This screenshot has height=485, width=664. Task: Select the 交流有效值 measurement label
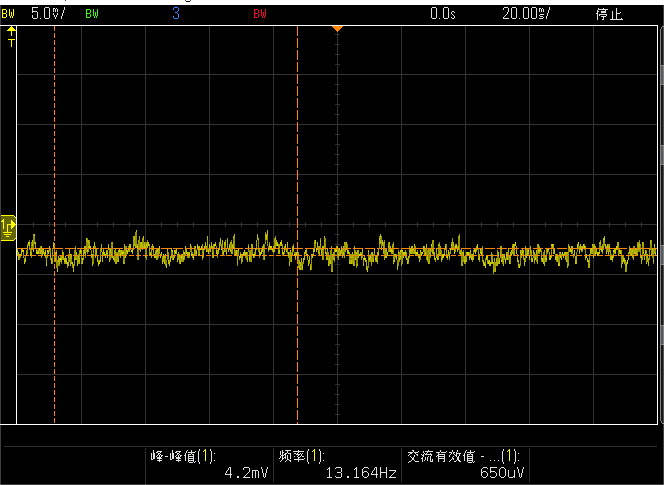[x=462, y=455]
